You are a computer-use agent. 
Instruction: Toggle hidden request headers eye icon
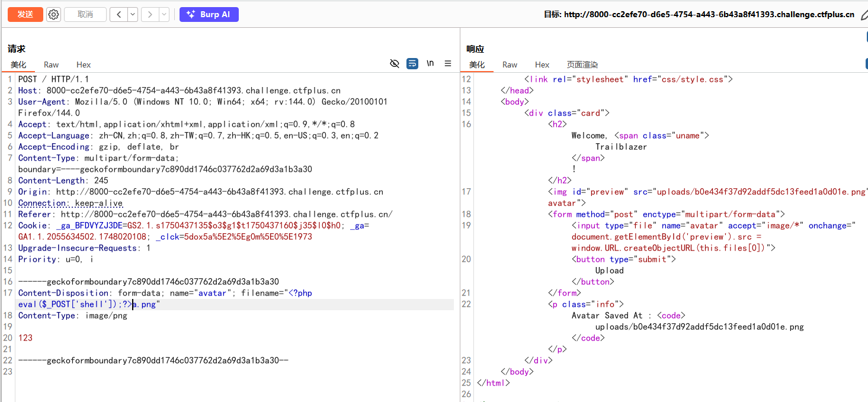click(395, 63)
